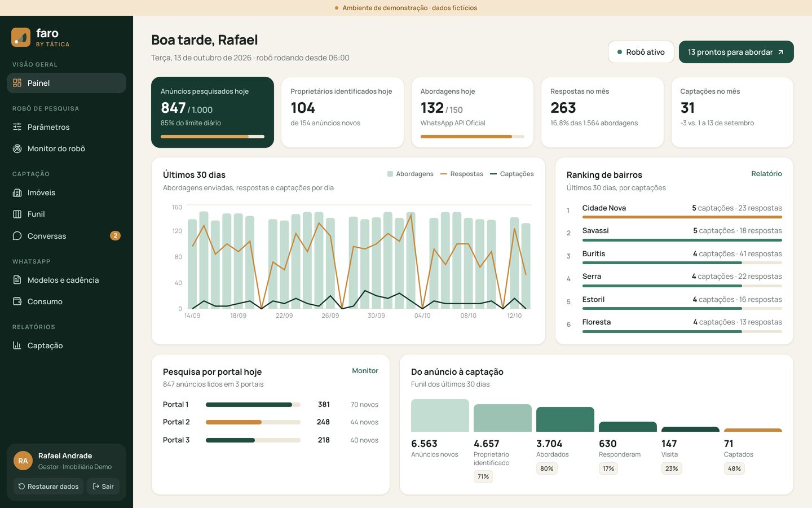The height and width of the screenshot is (508, 812).
Task: Select Modelos e cadência in sidebar
Action: (67, 280)
